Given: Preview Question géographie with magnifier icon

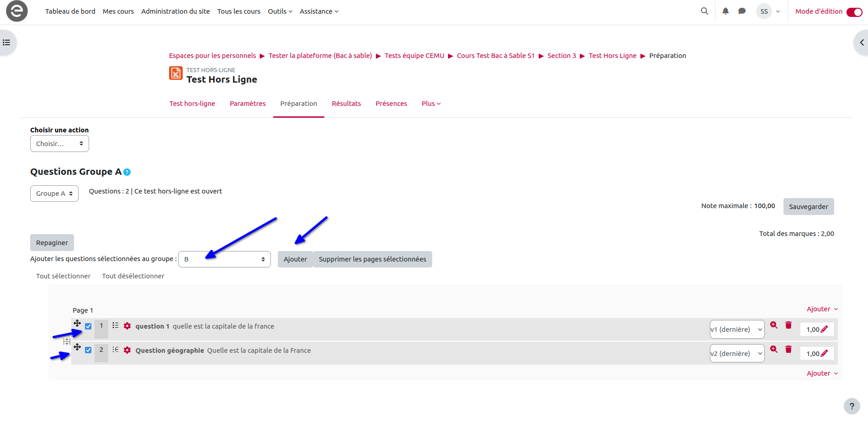Looking at the screenshot, I should 774,349.
